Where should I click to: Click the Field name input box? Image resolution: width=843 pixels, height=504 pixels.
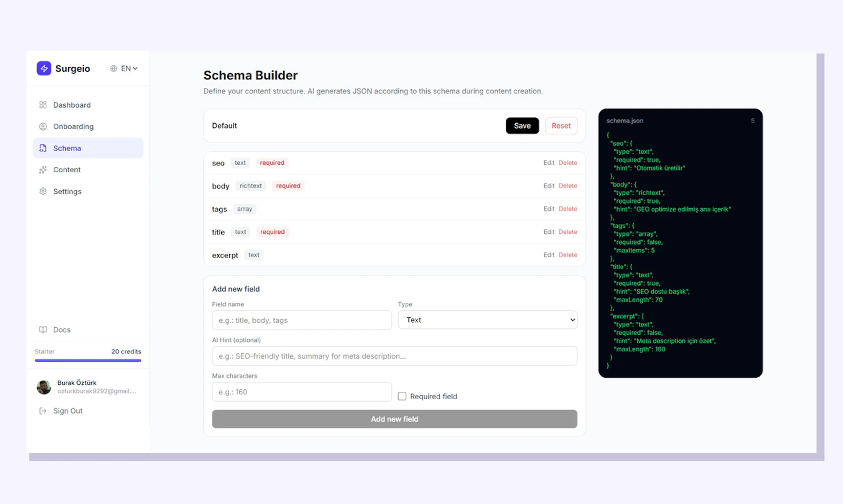click(x=302, y=320)
